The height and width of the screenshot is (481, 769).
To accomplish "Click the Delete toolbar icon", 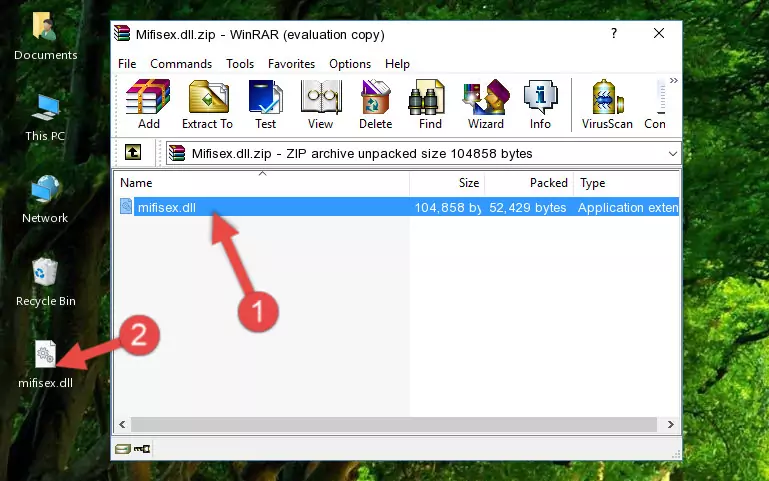I will pyautogui.click(x=376, y=104).
